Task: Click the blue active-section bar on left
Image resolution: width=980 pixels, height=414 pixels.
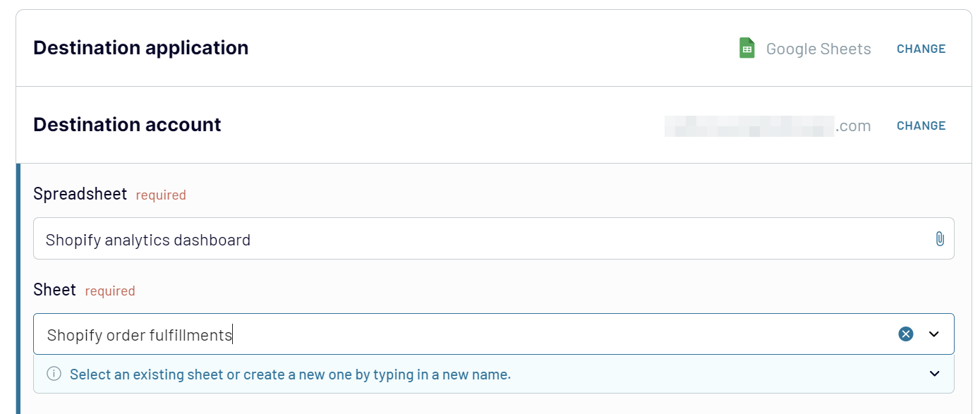Action: click(x=18, y=288)
